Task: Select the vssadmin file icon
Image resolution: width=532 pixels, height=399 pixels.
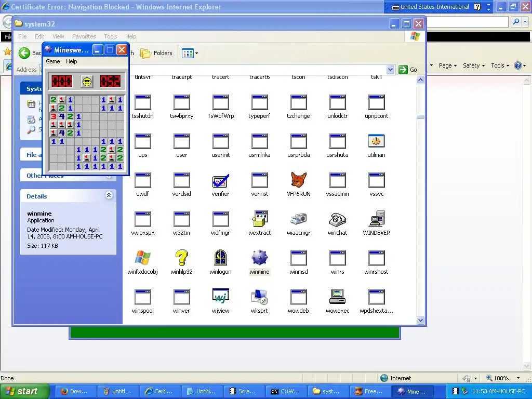Action: (x=338, y=180)
